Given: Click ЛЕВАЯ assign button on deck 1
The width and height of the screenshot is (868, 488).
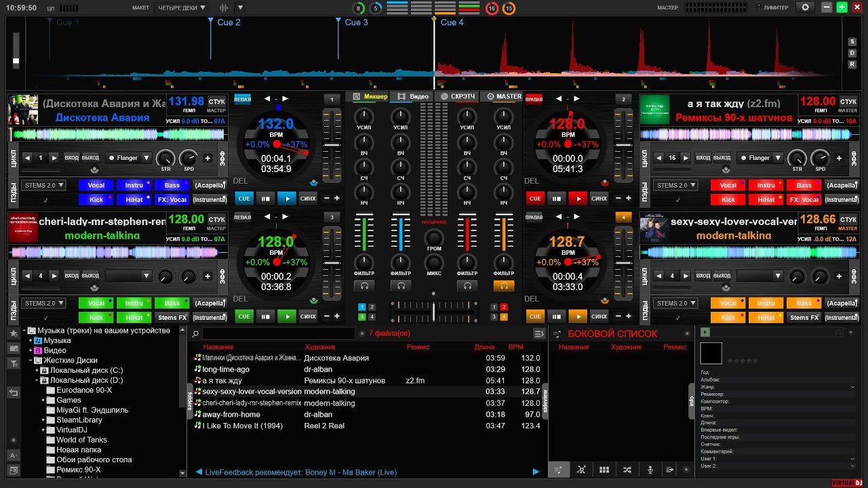Looking at the screenshot, I should pyautogui.click(x=242, y=99).
